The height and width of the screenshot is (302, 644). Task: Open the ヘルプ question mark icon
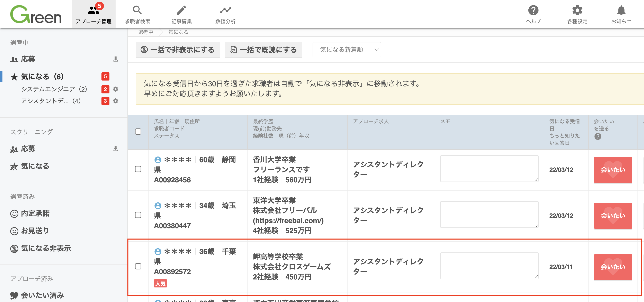pyautogui.click(x=533, y=10)
